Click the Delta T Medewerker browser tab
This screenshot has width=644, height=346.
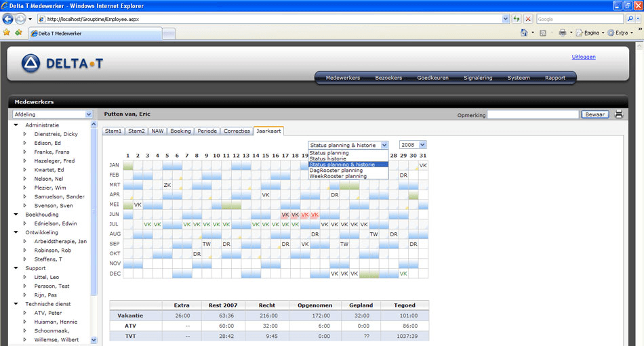pyautogui.click(x=96, y=34)
